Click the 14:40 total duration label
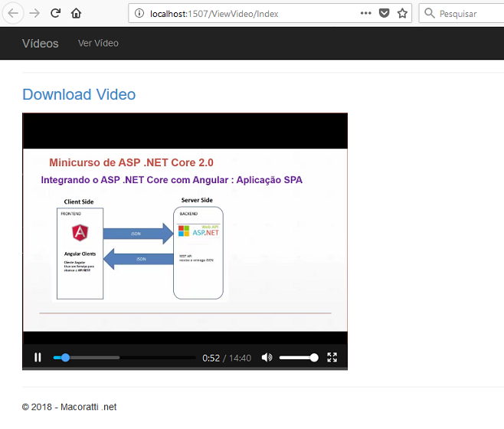The height and width of the screenshot is (429, 504). [240, 358]
